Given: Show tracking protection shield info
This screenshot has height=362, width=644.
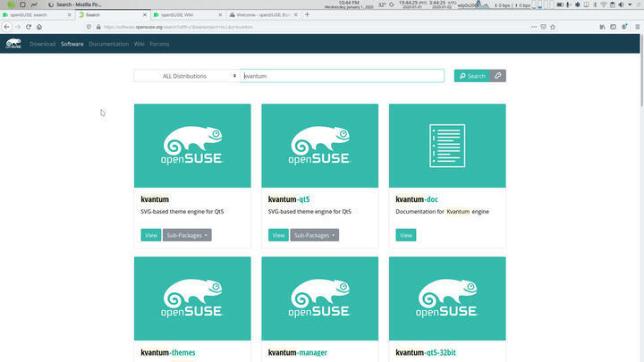Looking at the screenshot, I should click(89, 27).
